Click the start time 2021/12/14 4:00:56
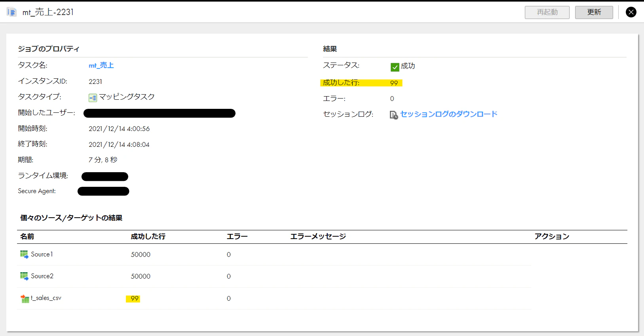The width and height of the screenshot is (644, 336). [x=119, y=129]
